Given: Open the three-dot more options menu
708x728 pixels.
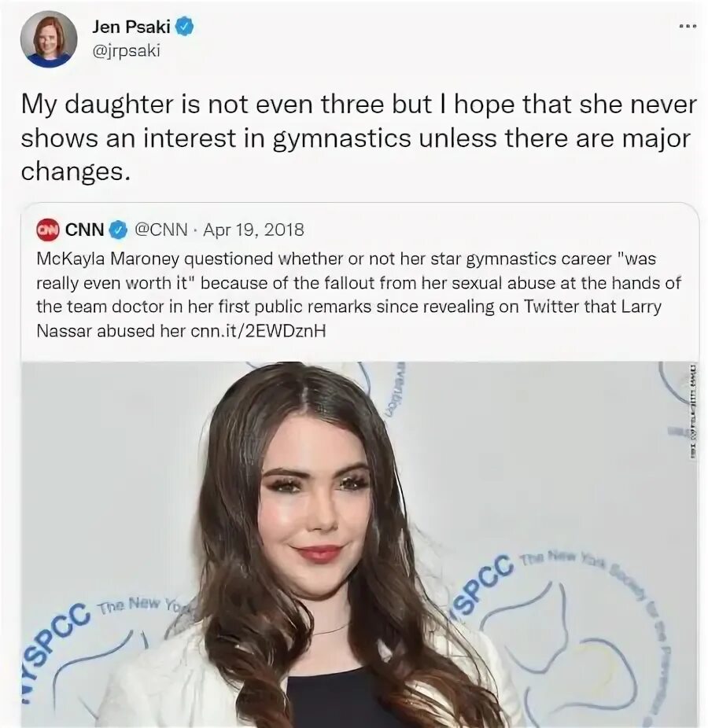Looking at the screenshot, I should tap(688, 27).
